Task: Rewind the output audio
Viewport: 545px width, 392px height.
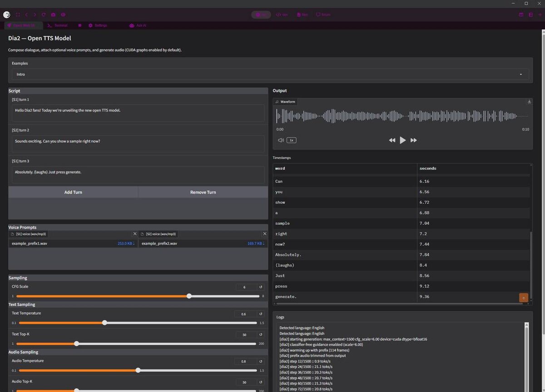Action: click(392, 140)
